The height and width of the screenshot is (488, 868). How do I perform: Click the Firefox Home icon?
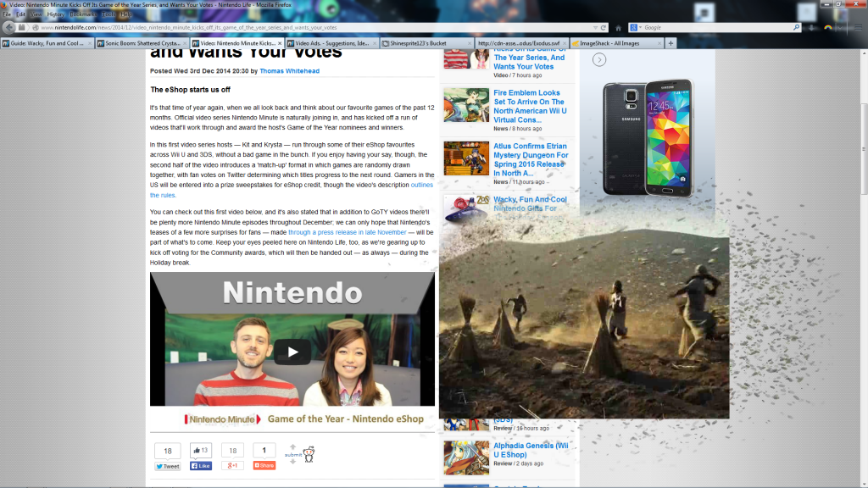pos(619,28)
